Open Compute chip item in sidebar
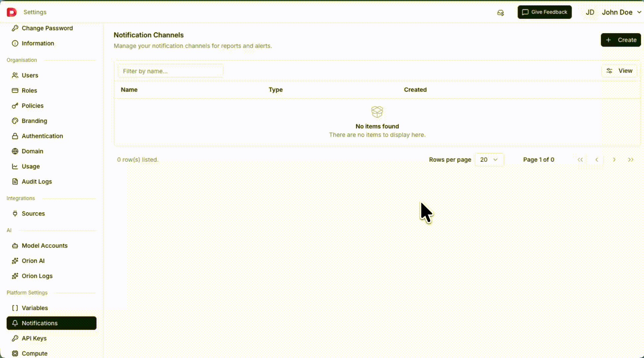Screen dimensions: 644x358 coord(34,353)
